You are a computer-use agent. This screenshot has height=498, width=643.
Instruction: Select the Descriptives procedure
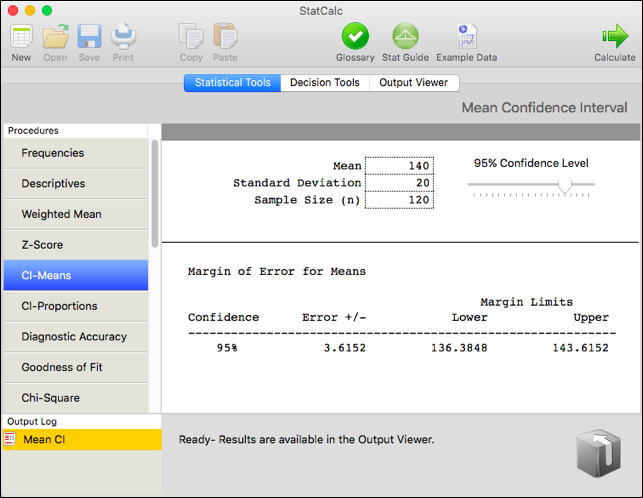point(76,183)
